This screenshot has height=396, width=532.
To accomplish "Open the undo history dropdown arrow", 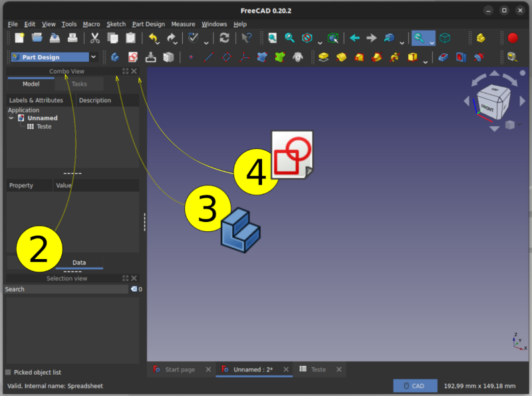I will 159,43.
